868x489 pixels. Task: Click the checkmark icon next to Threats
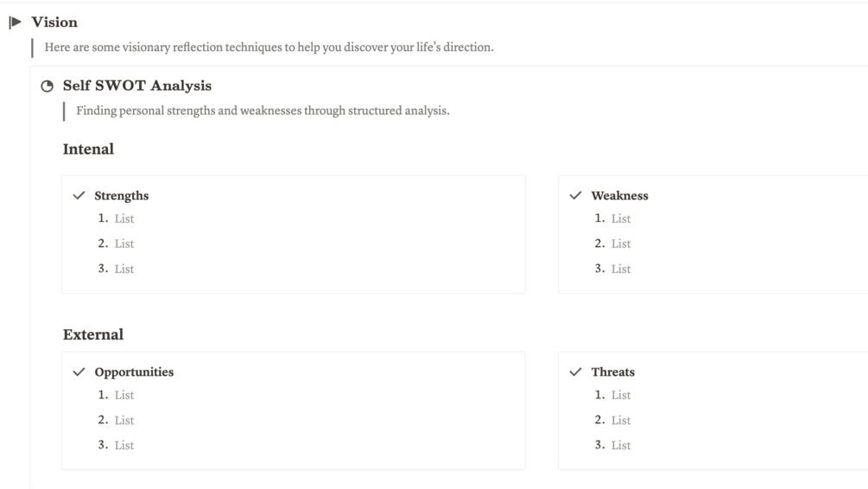point(576,372)
